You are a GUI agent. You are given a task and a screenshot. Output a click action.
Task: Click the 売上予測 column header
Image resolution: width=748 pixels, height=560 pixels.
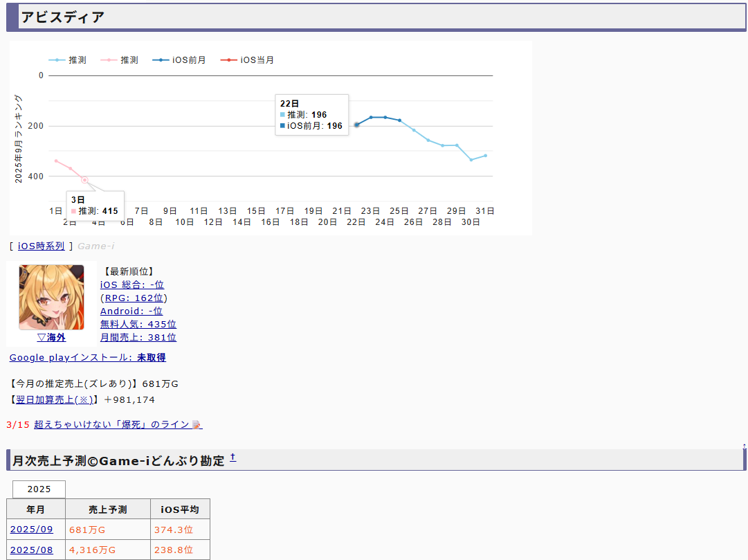point(108,509)
